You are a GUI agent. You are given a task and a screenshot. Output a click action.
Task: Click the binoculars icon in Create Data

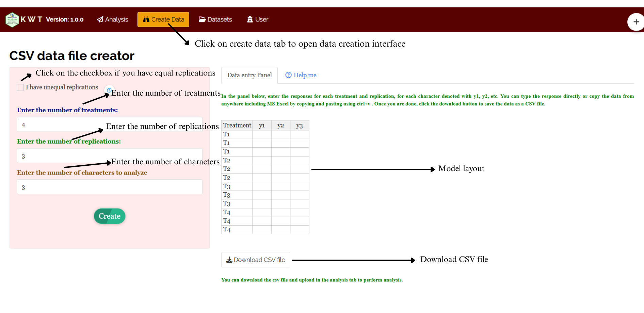[146, 19]
